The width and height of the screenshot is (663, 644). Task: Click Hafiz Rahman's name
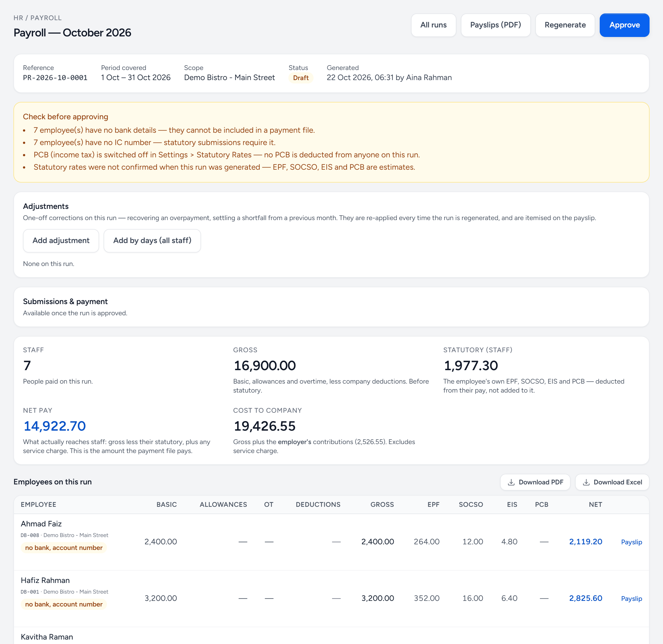tap(45, 580)
